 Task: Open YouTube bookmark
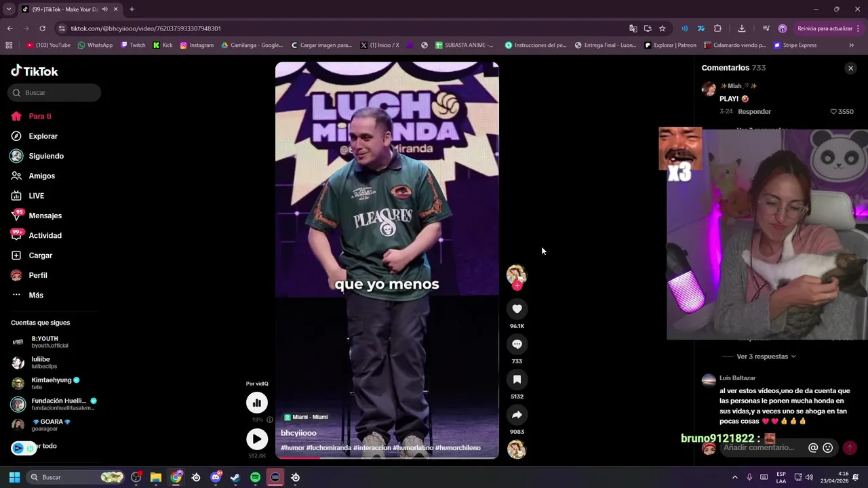(48, 45)
